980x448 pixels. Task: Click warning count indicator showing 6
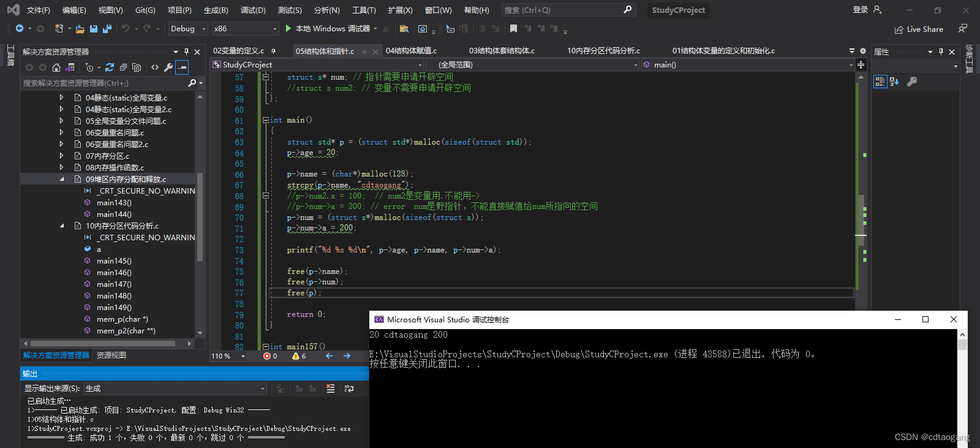pyautogui.click(x=299, y=356)
